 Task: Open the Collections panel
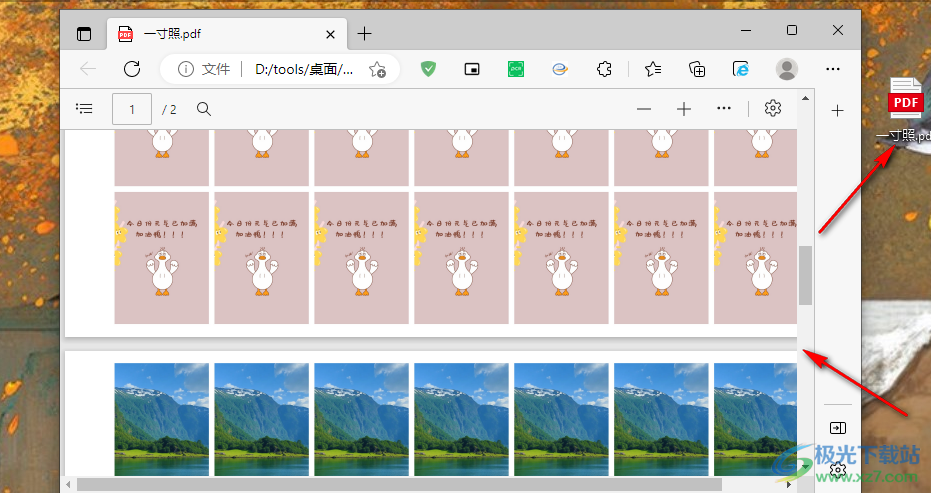tap(697, 69)
